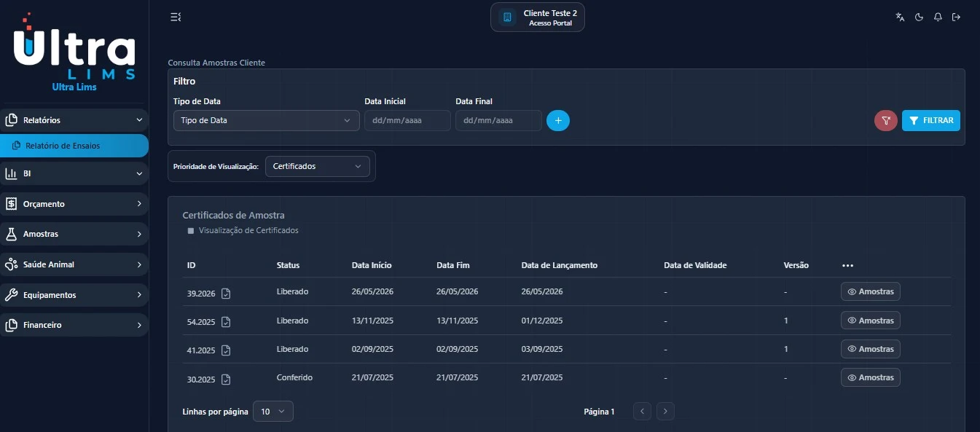Open the Linhas por página dropdown
980x432 pixels.
273,412
